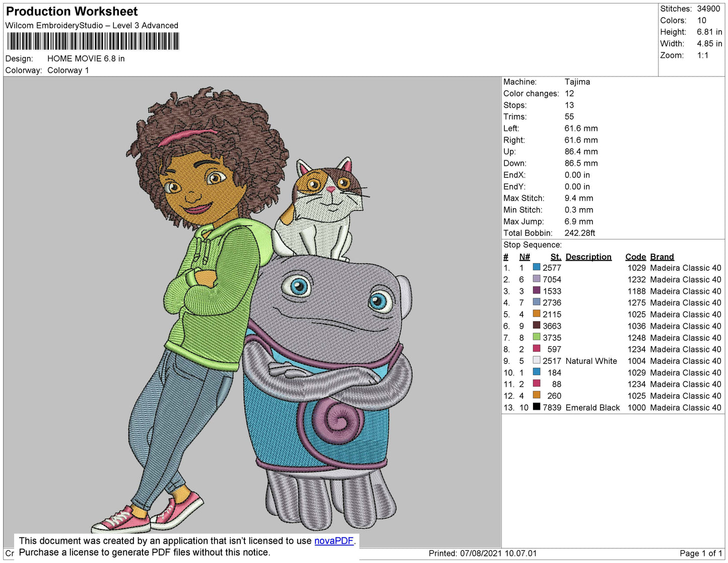Select the 'Left:' measurement label
This screenshot has height=563, width=728.
[511, 128]
